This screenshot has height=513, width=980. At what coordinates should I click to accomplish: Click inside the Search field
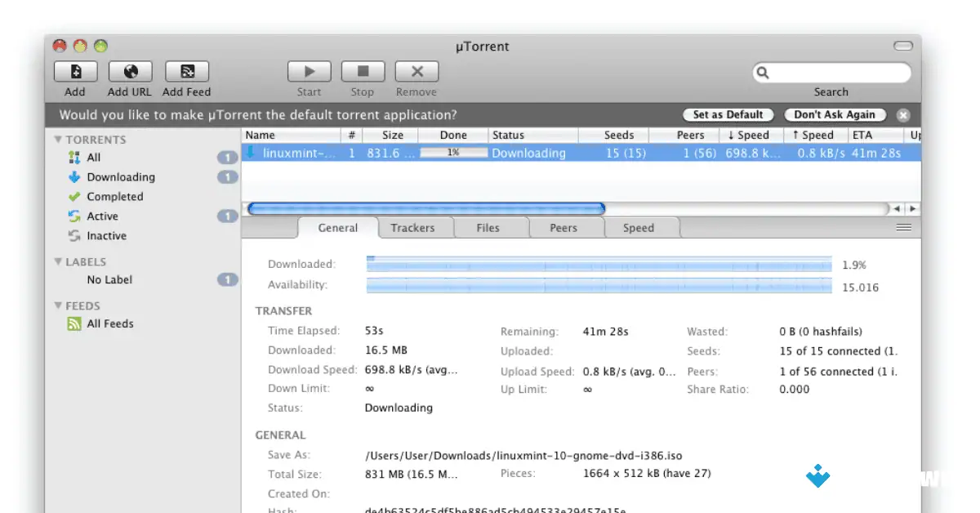click(x=831, y=73)
